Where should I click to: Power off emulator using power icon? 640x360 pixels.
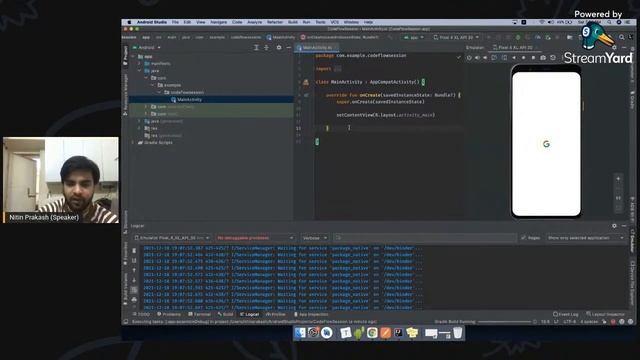click(469, 58)
